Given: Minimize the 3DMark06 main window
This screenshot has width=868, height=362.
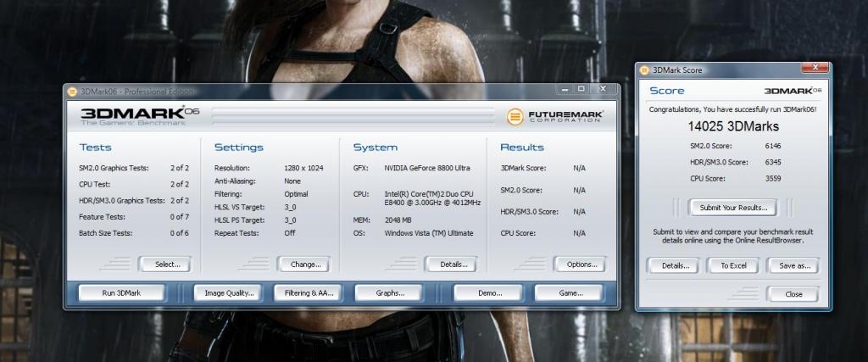Looking at the screenshot, I should point(565,89).
